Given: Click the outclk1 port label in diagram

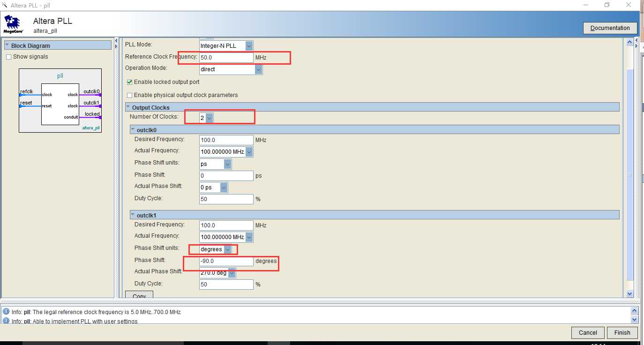Looking at the screenshot, I should 91,103.
